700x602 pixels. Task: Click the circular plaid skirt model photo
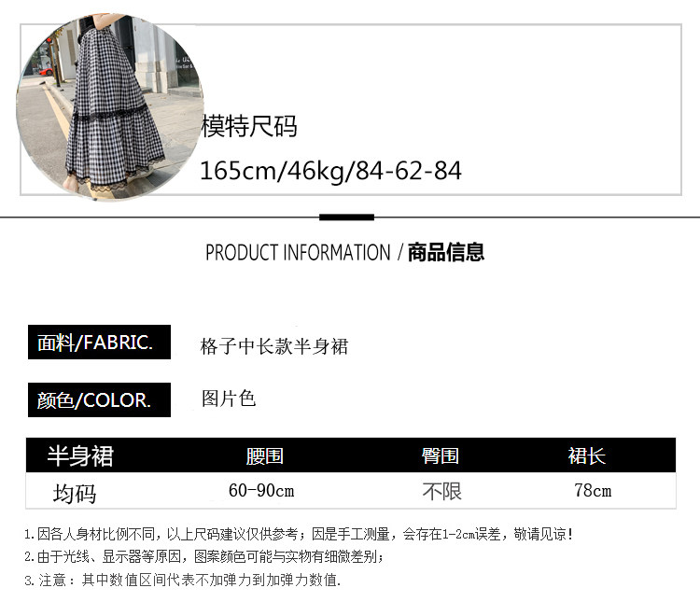[110, 107]
